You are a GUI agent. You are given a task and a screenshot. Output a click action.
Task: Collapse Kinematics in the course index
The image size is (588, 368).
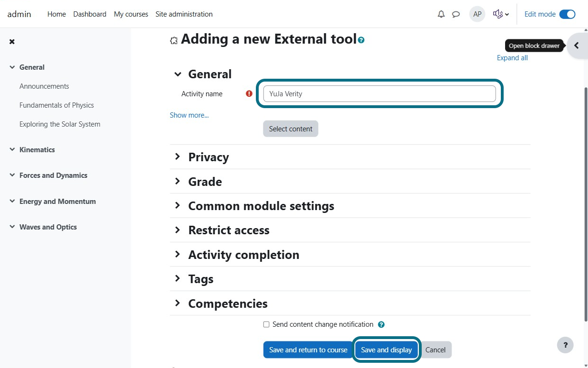point(12,149)
